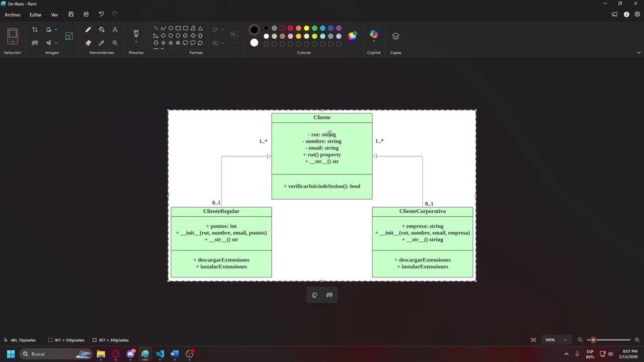Image resolution: width=644 pixels, height=362 pixels.
Task: Expand the Flip options dropdown arrow
Action: [x=56, y=43]
